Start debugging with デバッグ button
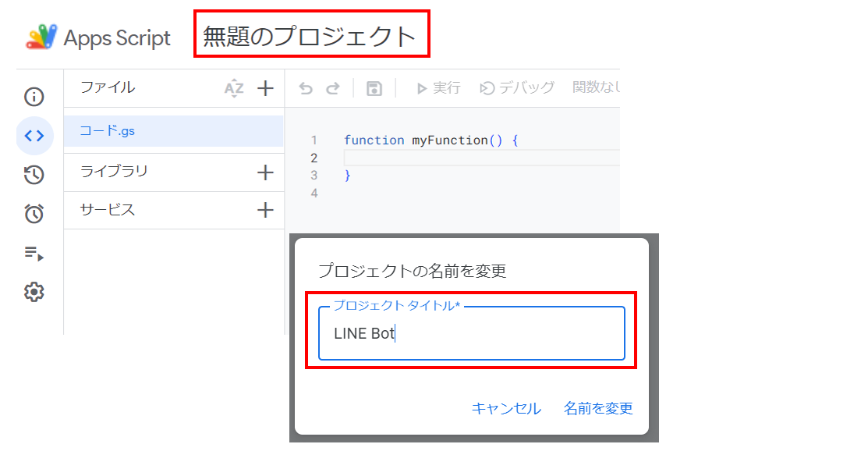868x469 pixels. click(517, 88)
